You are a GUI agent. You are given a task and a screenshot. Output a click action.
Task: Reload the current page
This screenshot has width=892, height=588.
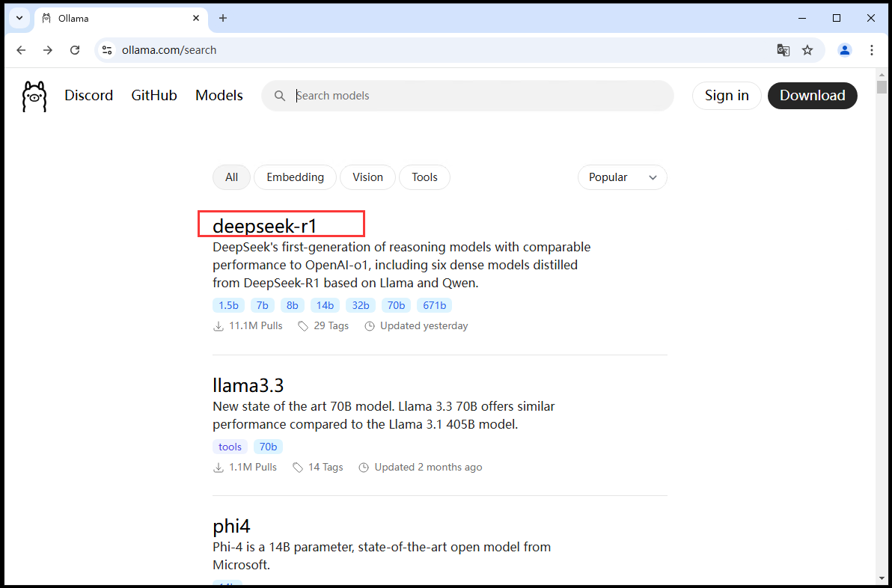pos(75,50)
